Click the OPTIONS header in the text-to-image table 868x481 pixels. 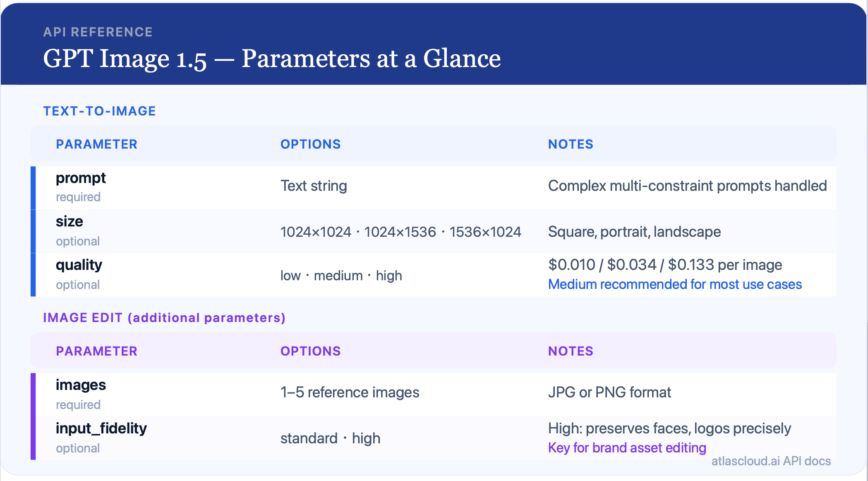click(311, 144)
